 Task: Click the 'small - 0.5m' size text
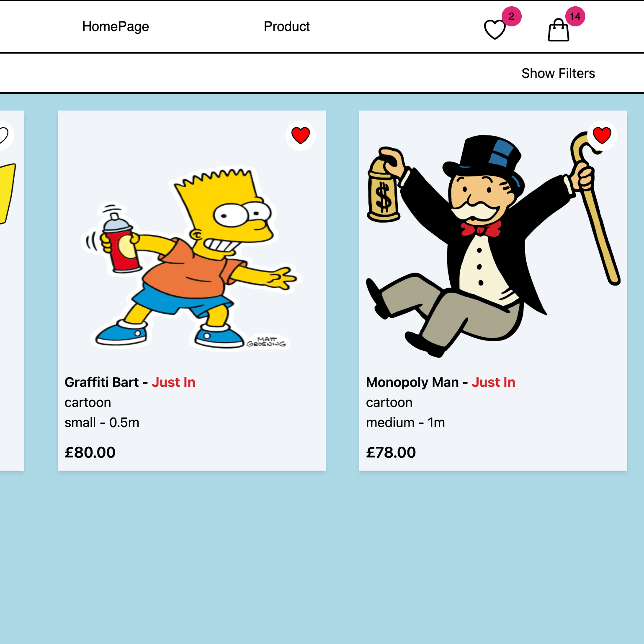click(102, 422)
